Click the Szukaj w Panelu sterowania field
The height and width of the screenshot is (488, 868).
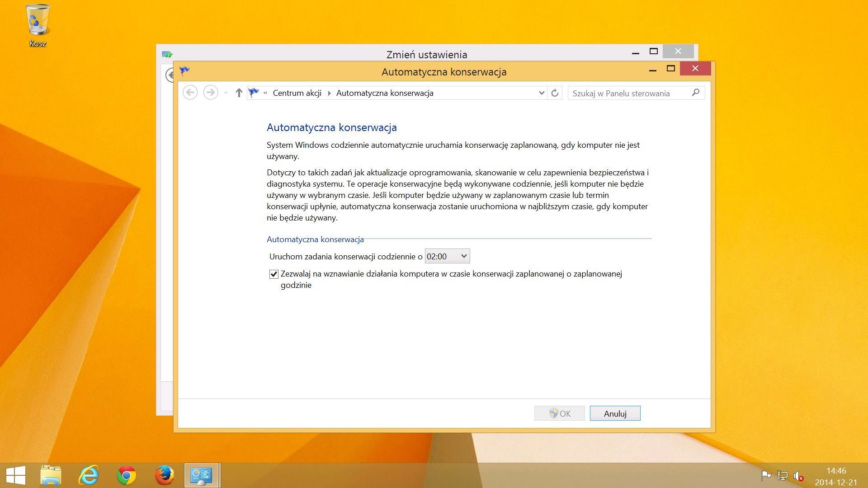coord(628,93)
